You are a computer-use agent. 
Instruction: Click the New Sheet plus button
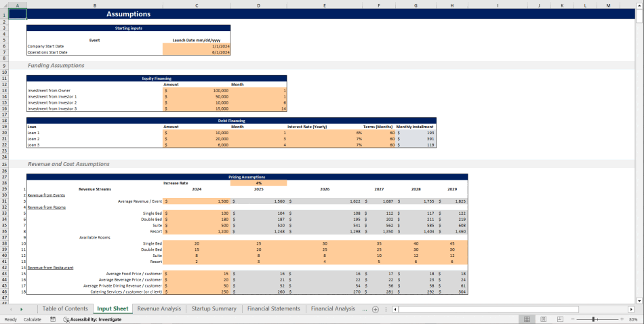pyautogui.click(x=375, y=309)
